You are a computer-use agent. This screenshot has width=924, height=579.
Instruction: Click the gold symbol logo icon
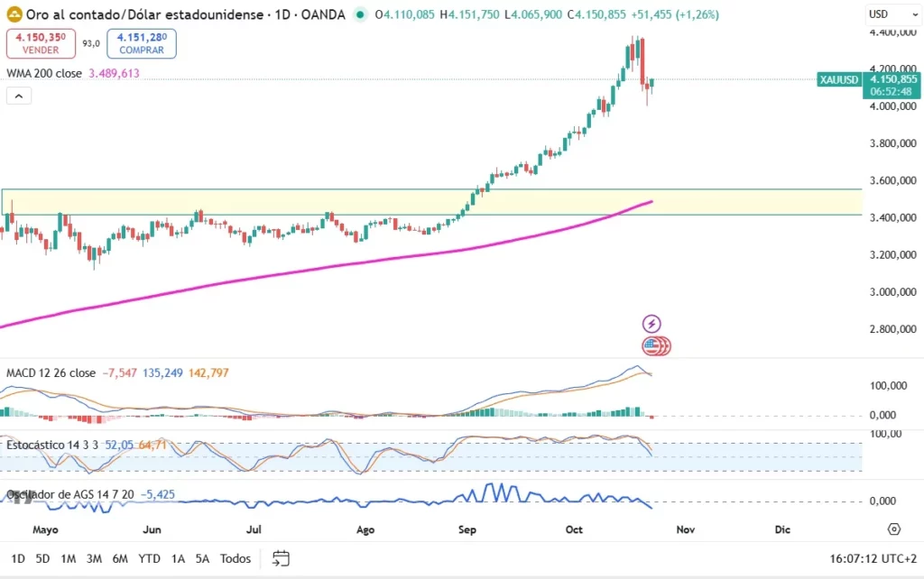click(x=15, y=14)
